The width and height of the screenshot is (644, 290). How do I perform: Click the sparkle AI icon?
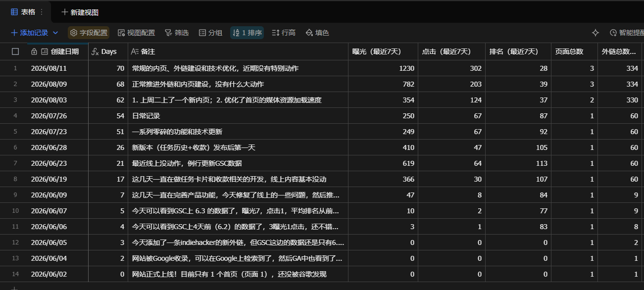click(x=595, y=33)
